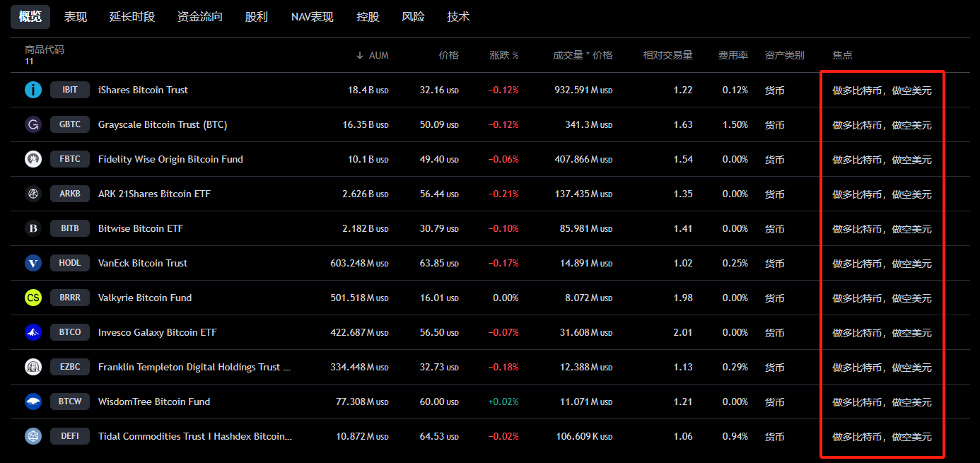Sort by the 费用率 column header

tap(733, 55)
